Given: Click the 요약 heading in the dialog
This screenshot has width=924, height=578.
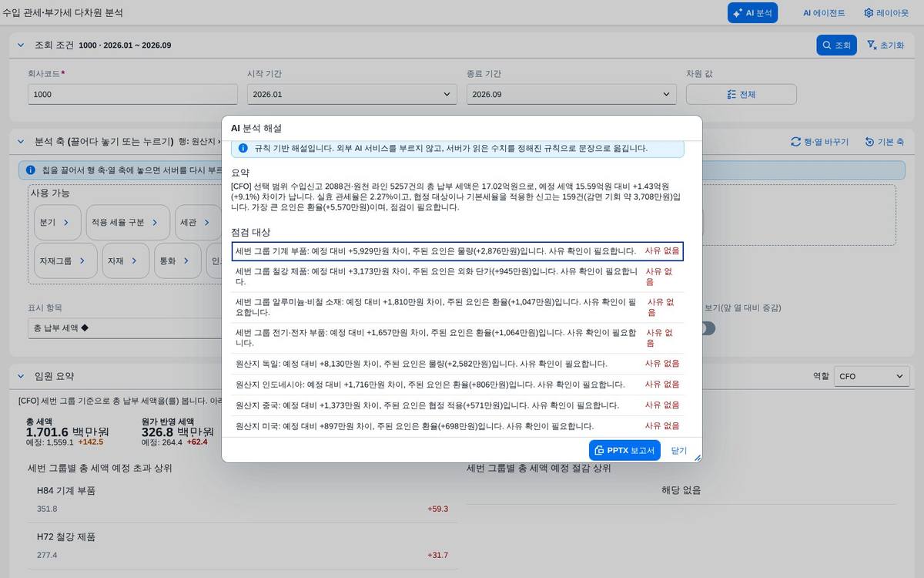Looking at the screenshot, I should point(240,173).
